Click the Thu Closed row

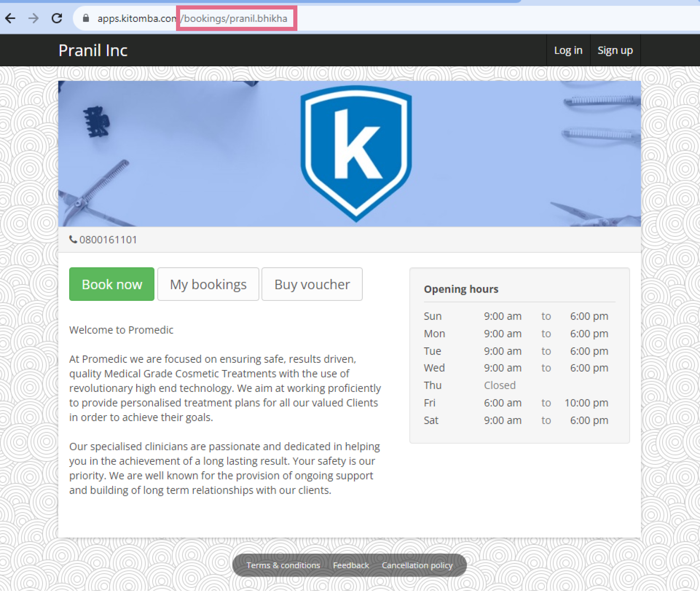pos(520,385)
